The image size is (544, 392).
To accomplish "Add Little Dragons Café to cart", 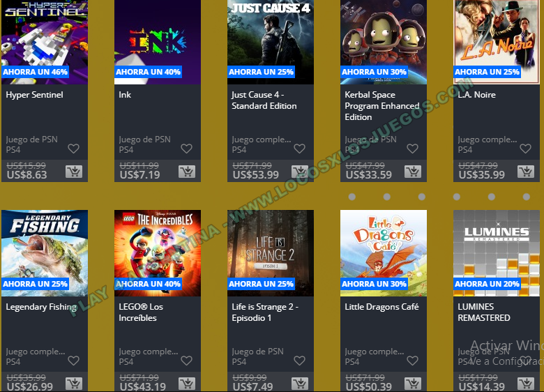I will 413,384.
